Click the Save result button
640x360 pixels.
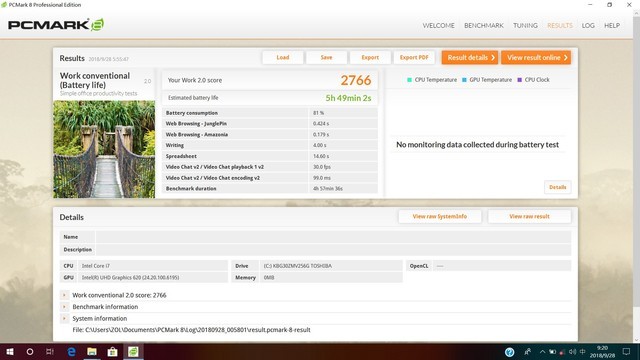click(327, 58)
